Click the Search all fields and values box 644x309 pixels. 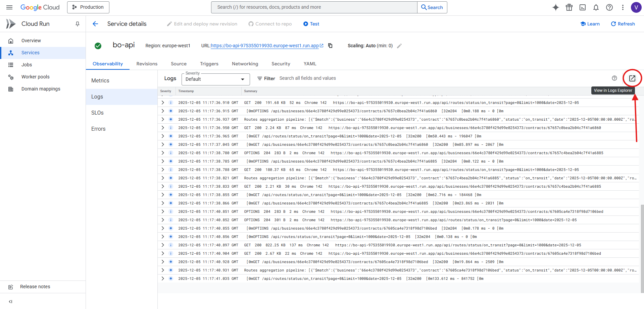click(x=307, y=78)
